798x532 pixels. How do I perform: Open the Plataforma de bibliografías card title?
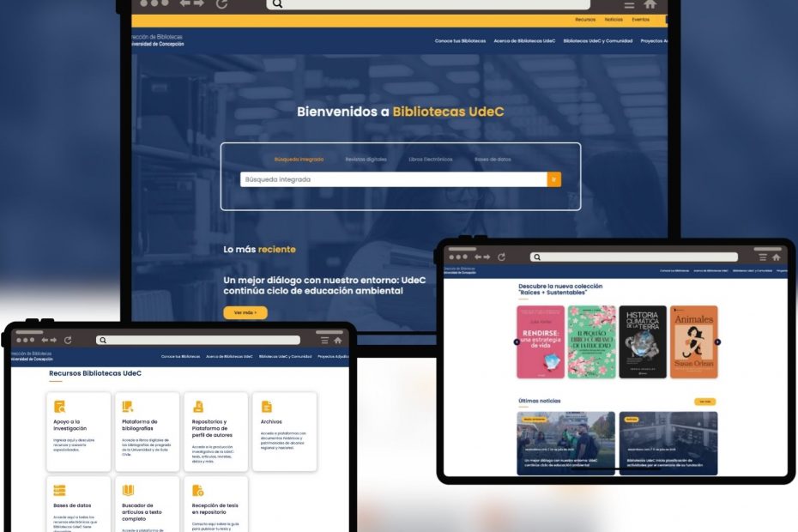(x=140, y=425)
